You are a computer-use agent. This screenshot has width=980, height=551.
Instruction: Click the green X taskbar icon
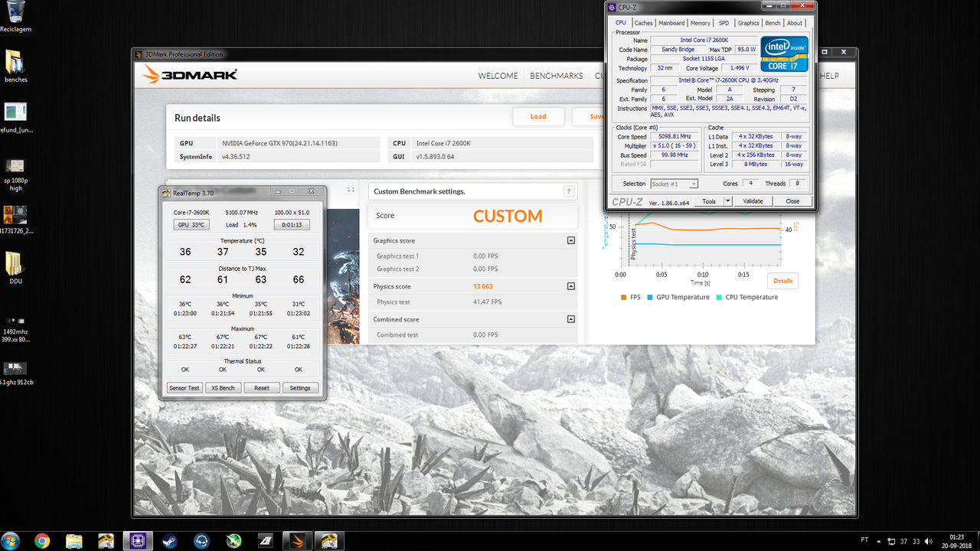(x=234, y=541)
